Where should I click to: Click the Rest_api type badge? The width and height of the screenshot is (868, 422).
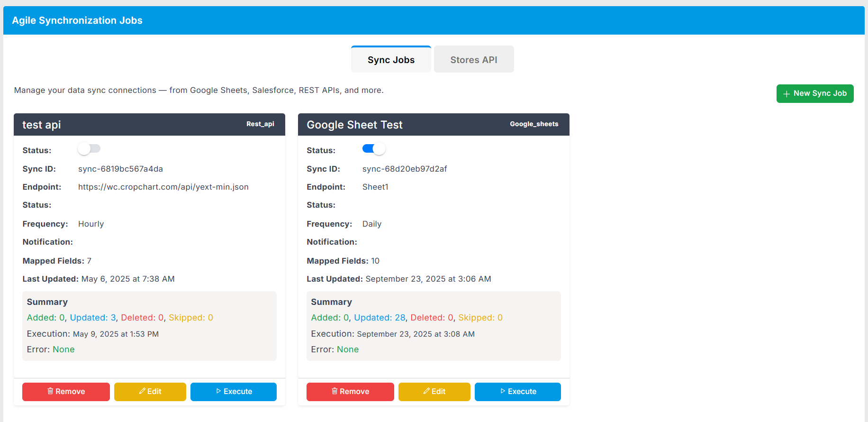[260, 124]
